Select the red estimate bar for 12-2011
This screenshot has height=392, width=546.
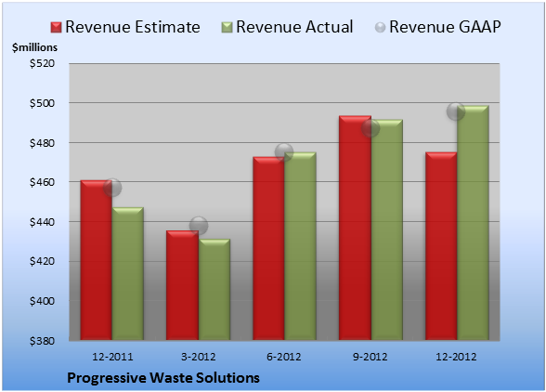(x=97, y=260)
